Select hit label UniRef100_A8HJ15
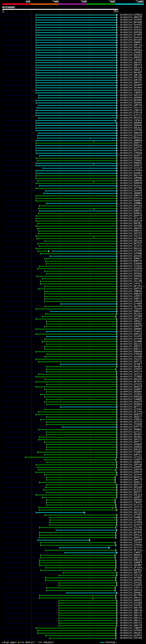Image resolution: width=146 pixels, height=644 pixels. pyautogui.click(x=131, y=625)
